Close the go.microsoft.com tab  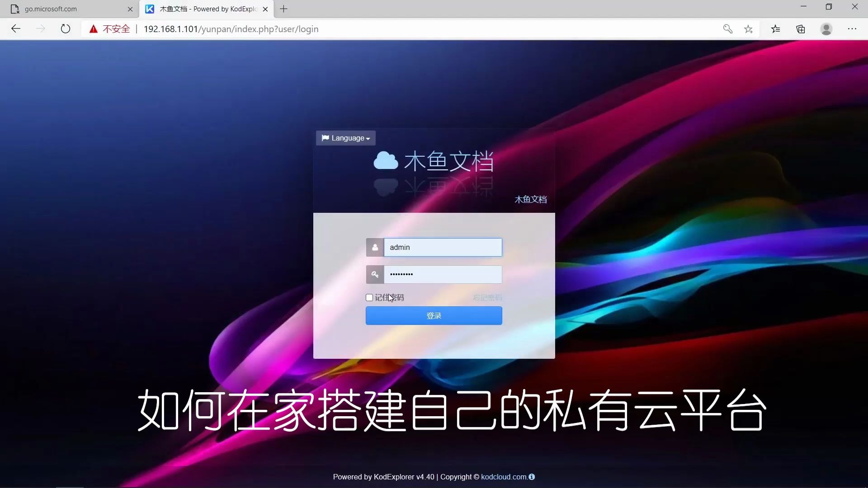click(x=130, y=9)
